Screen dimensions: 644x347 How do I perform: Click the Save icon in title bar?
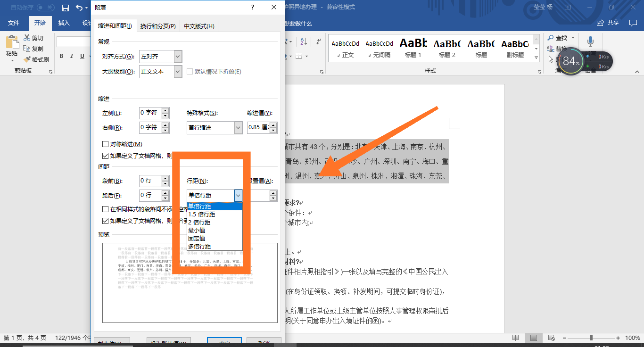(66, 8)
